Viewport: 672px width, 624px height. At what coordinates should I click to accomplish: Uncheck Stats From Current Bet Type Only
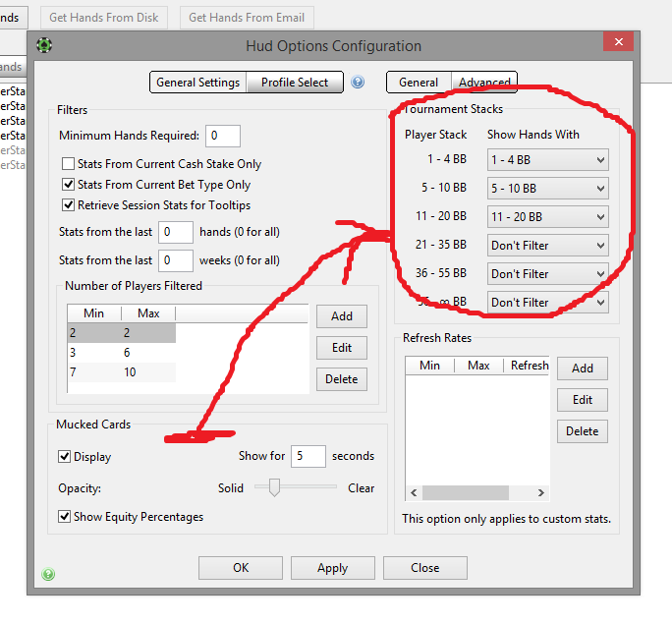[68, 185]
